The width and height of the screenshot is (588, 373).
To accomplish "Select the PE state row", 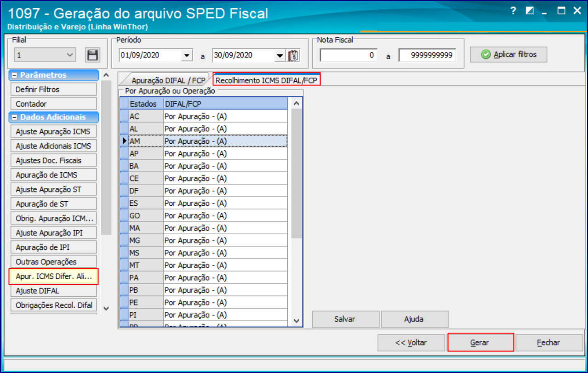I will click(x=204, y=302).
